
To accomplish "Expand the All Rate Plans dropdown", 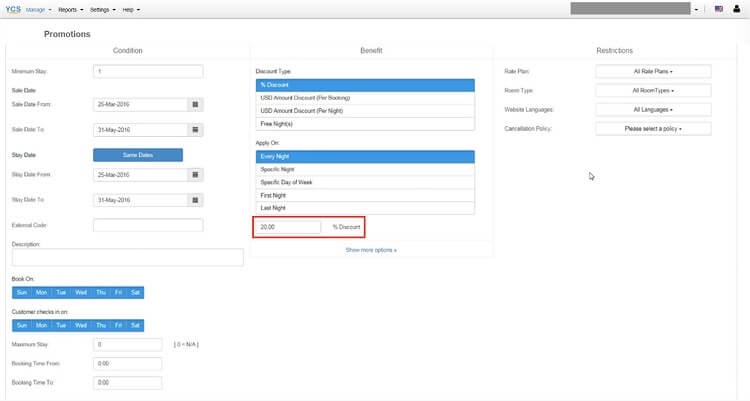I will coord(653,71).
